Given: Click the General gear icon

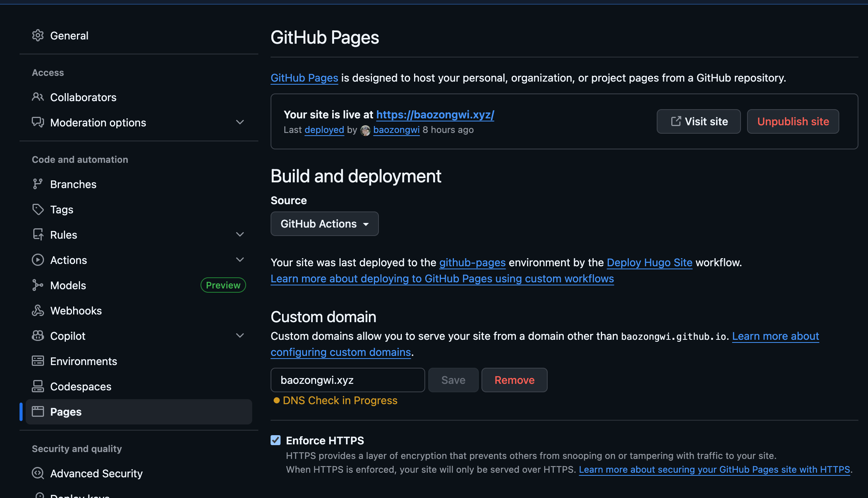Looking at the screenshot, I should click(38, 36).
